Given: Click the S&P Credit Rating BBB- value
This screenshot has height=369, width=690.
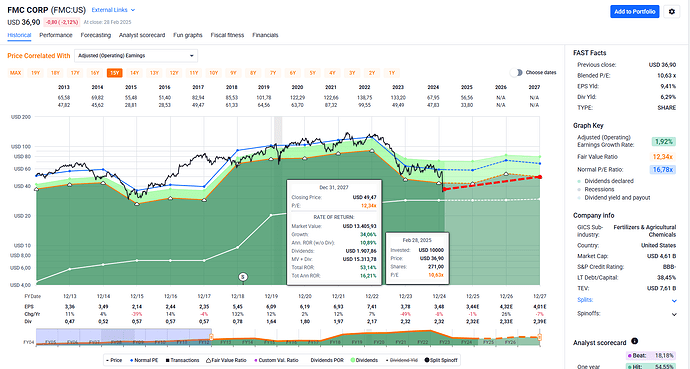Looking at the screenshot, I should tap(669, 267).
